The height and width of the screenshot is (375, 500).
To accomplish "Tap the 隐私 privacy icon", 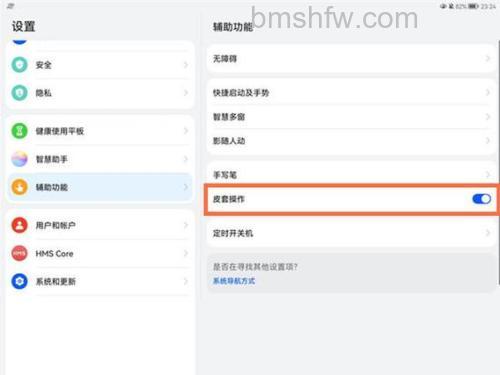I will 20,93.
